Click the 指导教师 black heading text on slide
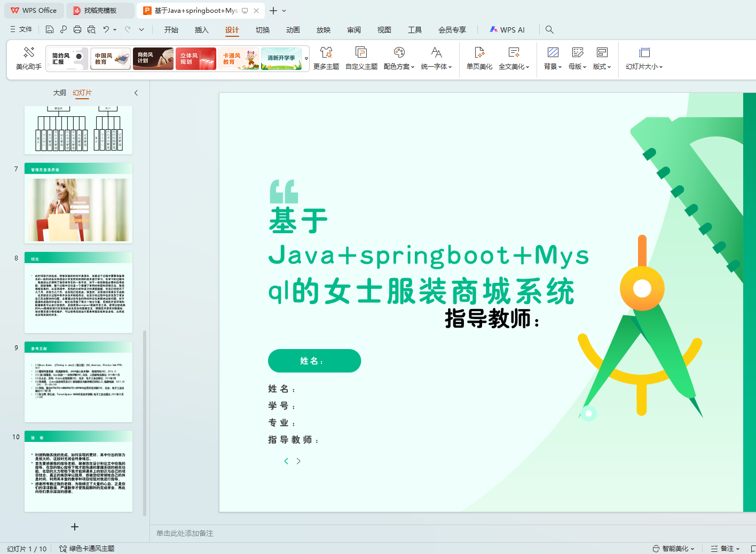This screenshot has height=554, width=756. click(492, 319)
